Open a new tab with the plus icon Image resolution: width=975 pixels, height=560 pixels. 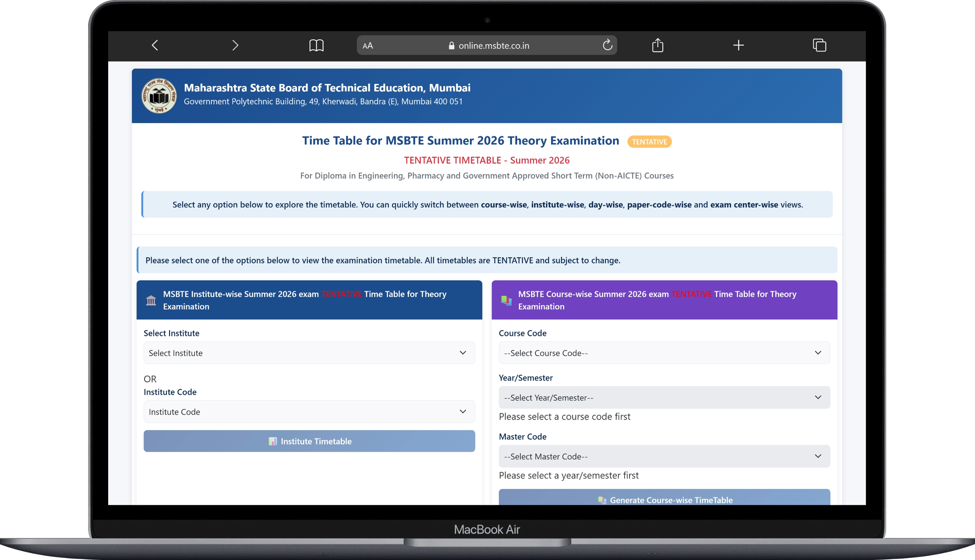click(x=739, y=45)
